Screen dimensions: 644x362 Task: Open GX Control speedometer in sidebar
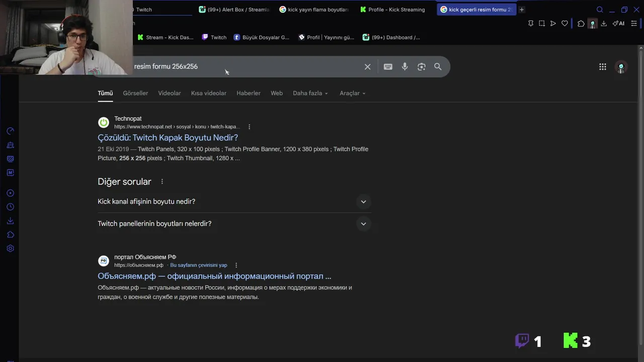[10, 131]
